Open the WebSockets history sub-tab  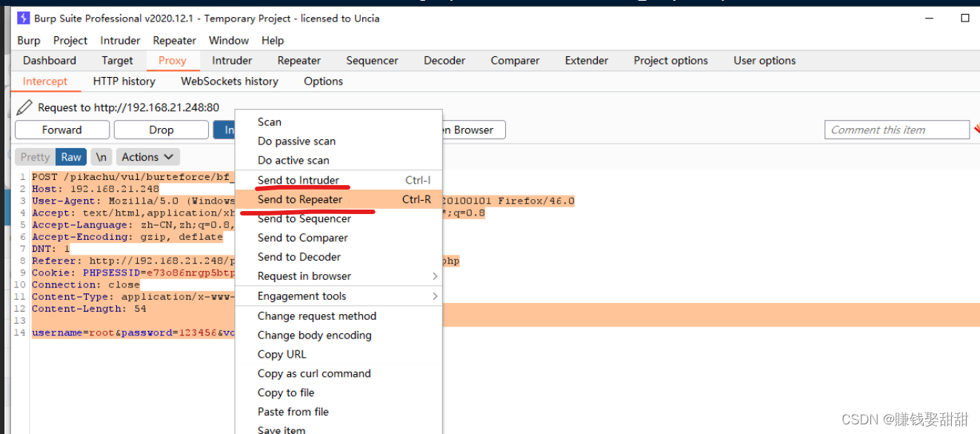point(230,81)
